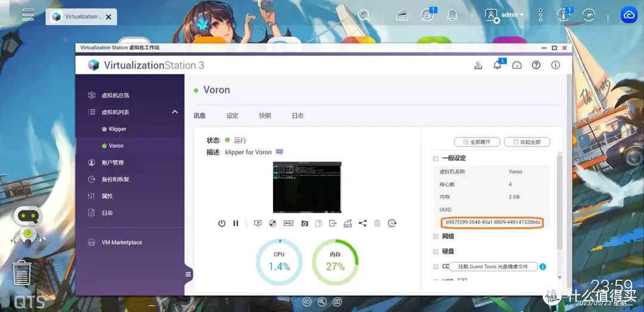Open QTS three-dot more options menu
Screen dimensions: 644x312
(540, 15)
